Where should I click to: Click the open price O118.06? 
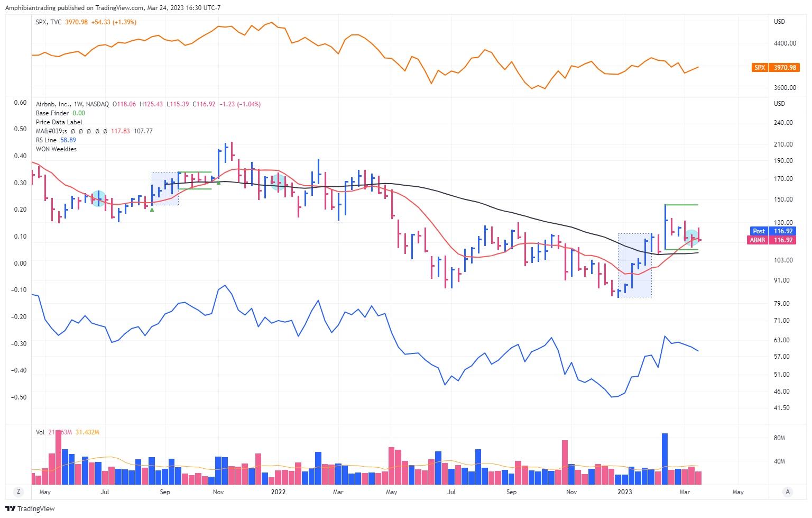tap(123, 104)
